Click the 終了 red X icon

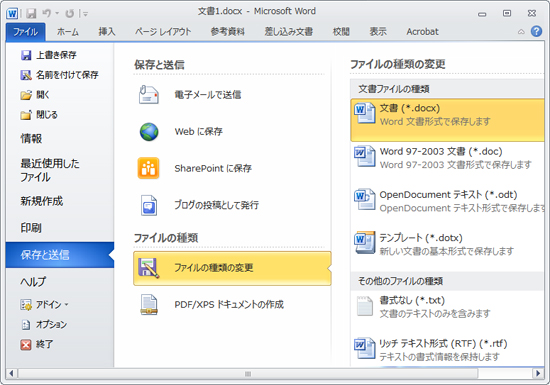[26, 345]
